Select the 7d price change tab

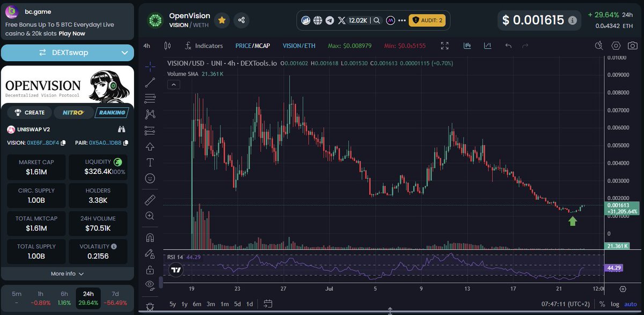pyautogui.click(x=115, y=298)
